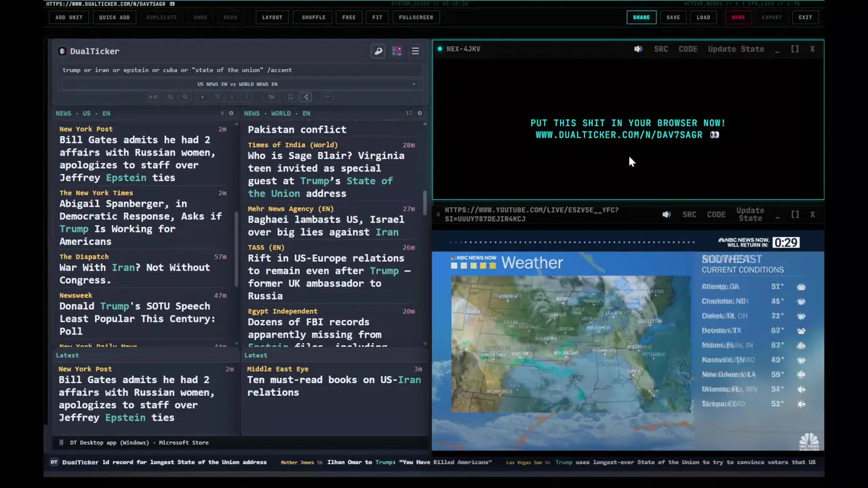The width and height of the screenshot is (868, 488).
Task: Click Ilhan Omar to Trump ticker item
Action: pyautogui.click(x=409, y=462)
